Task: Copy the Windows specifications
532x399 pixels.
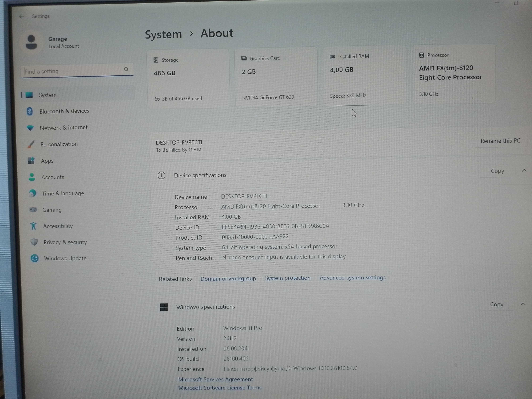Action: click(x=497, y=304)
